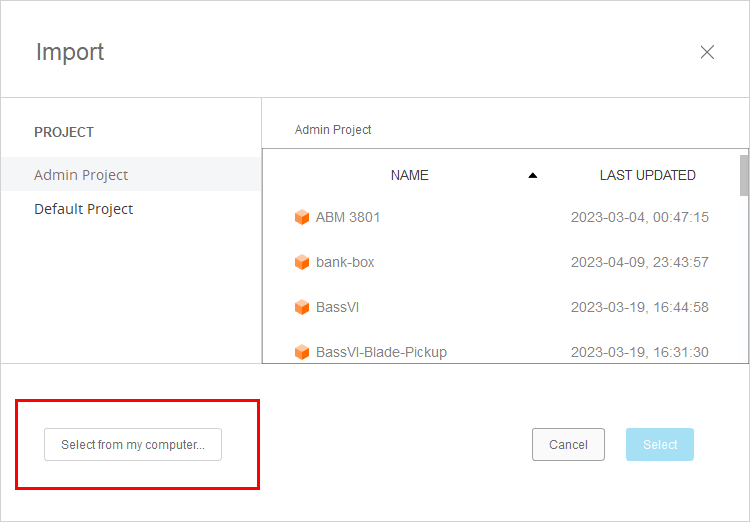Image resolution: width=750 pixels, height=522 pixels.
Task: Toggle the NAME column sort arrow
Action: pyautogui.click(x=532, y=175)
